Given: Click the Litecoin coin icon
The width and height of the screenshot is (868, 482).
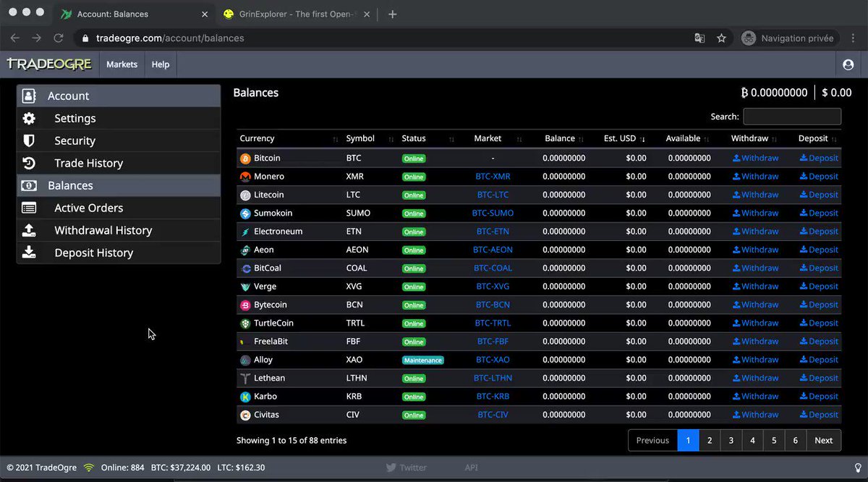Looking at the screenshot, I should click(245, 195).
